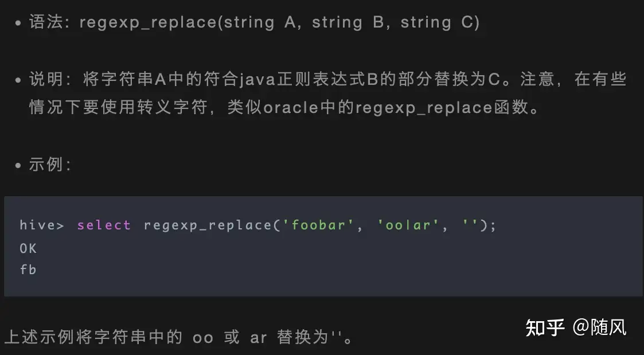
Task: Click the bullet before 说明
Action: tap(18, 80)
